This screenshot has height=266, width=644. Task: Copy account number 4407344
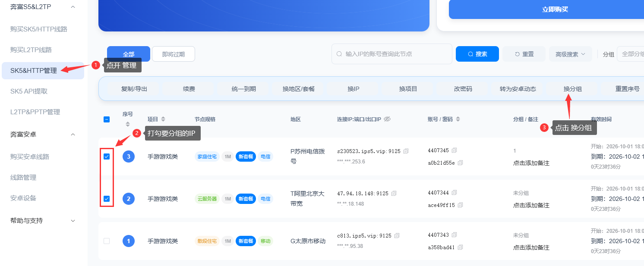tap(454, 193)
